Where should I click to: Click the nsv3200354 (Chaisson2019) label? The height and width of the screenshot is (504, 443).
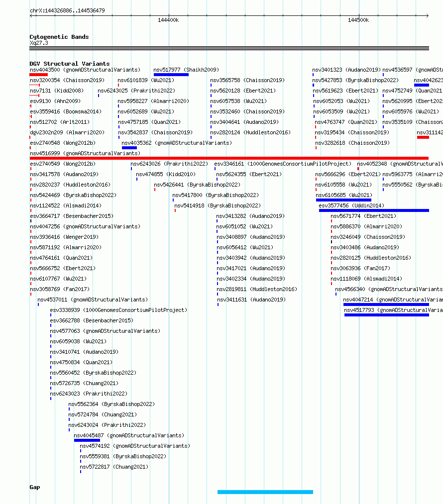67,80
